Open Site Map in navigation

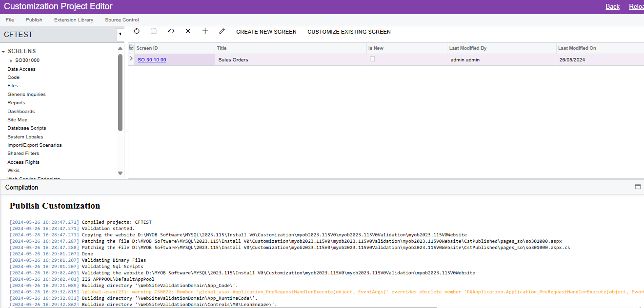18,120
